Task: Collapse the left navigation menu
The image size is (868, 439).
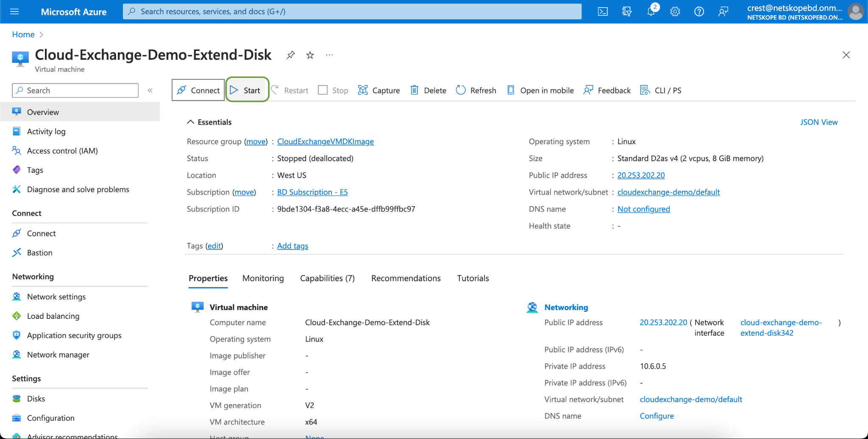Action: click(x=150, y=90)
